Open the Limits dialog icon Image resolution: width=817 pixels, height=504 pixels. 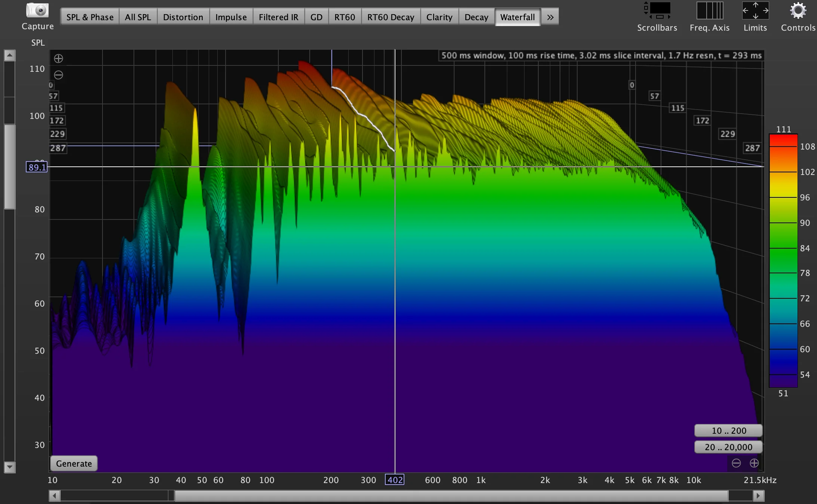pos(755,10)
